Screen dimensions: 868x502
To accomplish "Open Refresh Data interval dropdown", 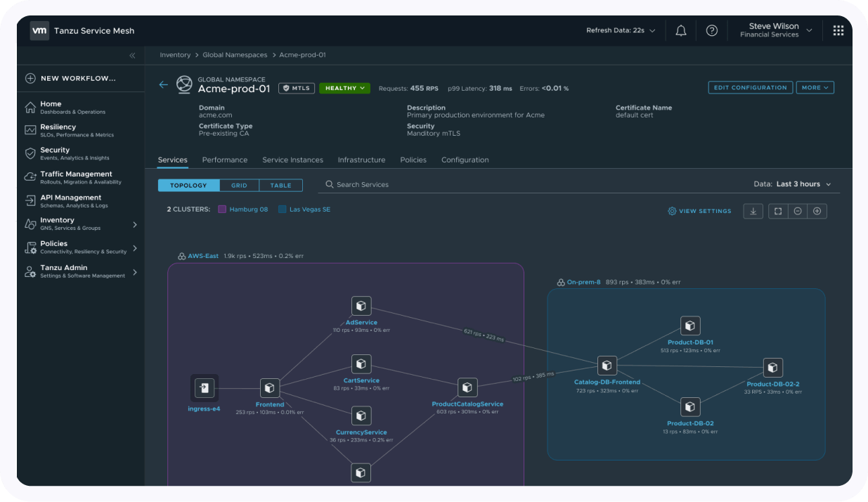I will click(x=621, y=30).
